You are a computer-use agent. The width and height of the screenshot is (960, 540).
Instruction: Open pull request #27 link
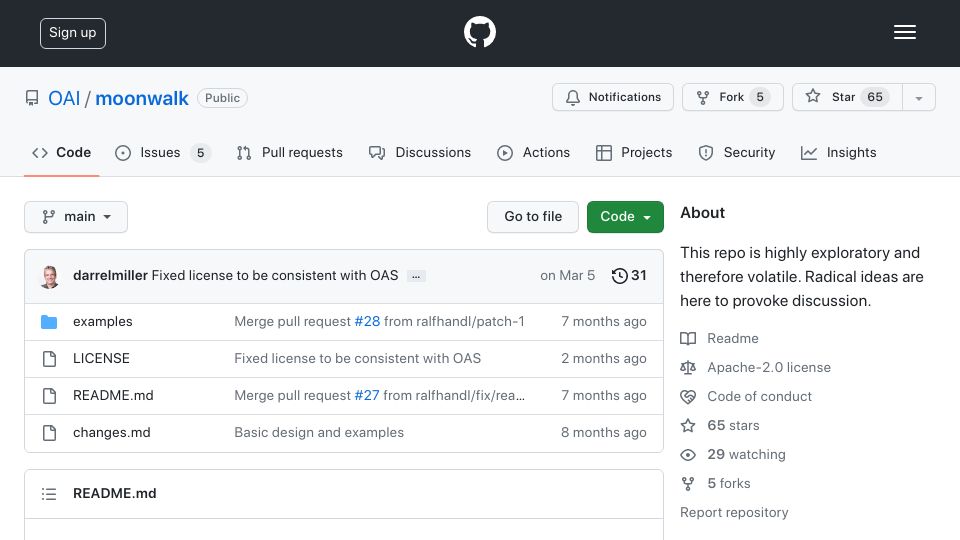click(x=367, y=396)
